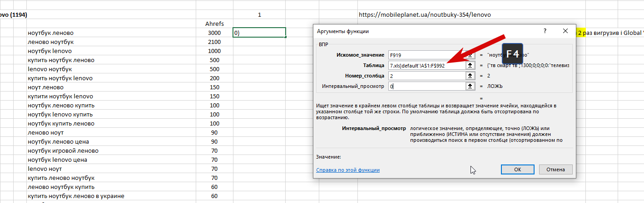The height and width of the screenshot is (203, 644).
Task: Select value 150 in 'ноут леново' row
Action: 214,87
